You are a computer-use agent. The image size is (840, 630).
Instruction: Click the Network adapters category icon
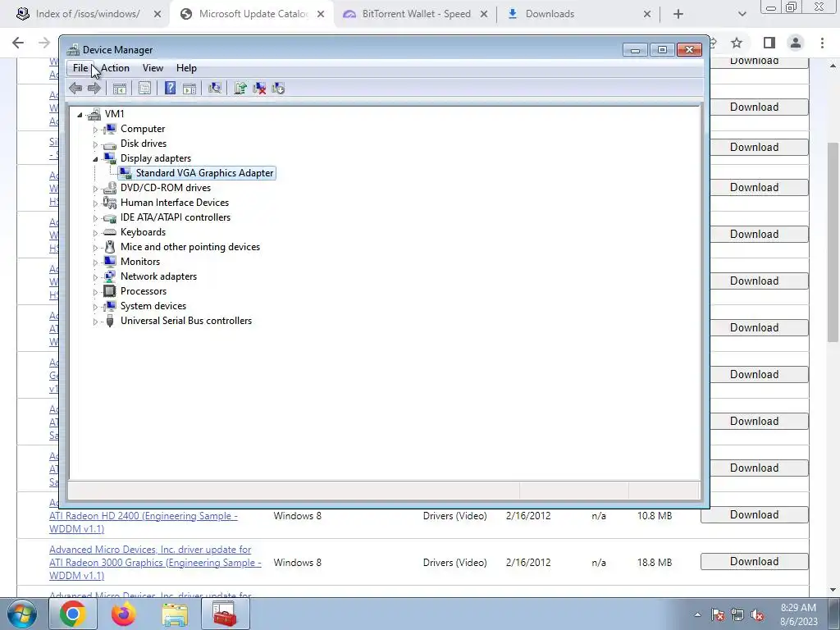(x=109, y=276)
